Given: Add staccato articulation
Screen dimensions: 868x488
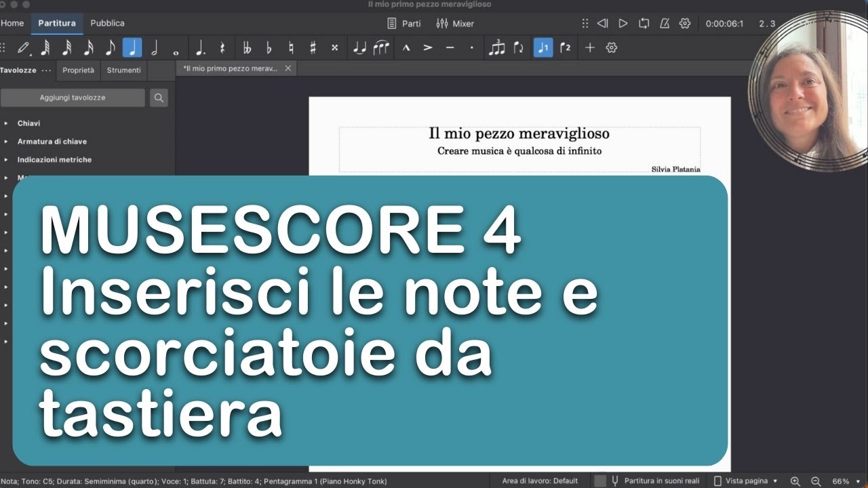Looking at the screenshot, I should [471, 47].
